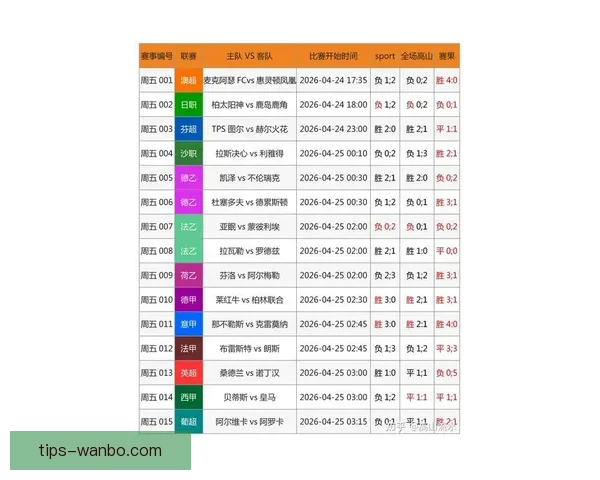Click the 2026-04-25 00:10 start time

(x=333, y=153)
